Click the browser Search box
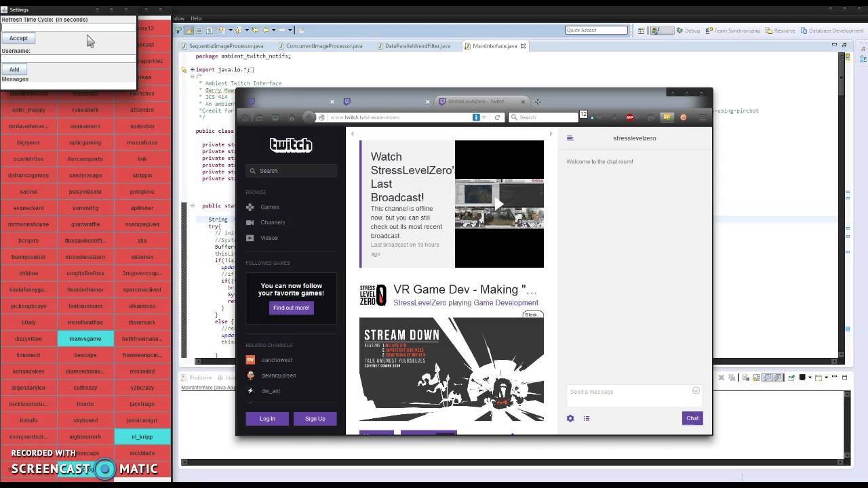The width and height of the screenshot is (868, 488). coord(542,117)
